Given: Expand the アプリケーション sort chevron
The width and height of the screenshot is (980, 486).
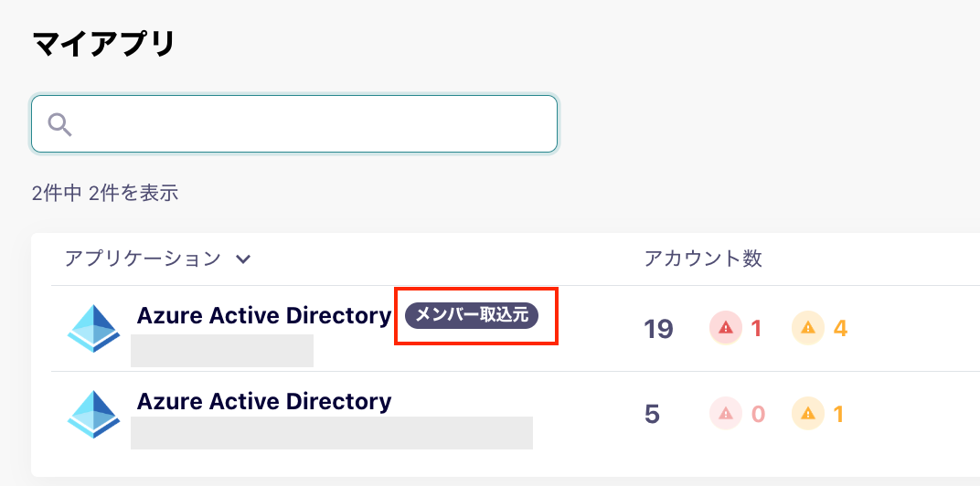Looking at the screenshot, I should (x=244, y=259).
